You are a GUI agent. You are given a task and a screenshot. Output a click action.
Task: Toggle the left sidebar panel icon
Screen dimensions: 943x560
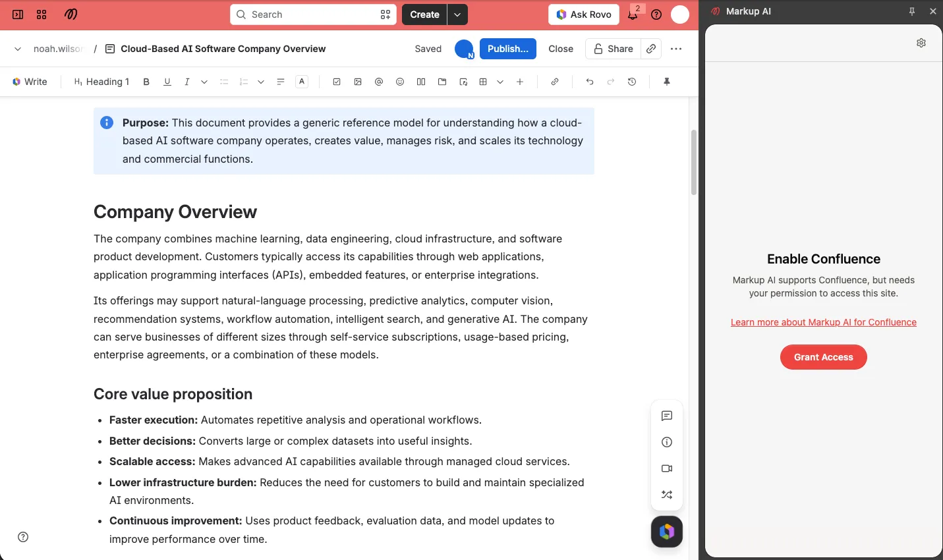pyautogui.click(x=18, y=14)
